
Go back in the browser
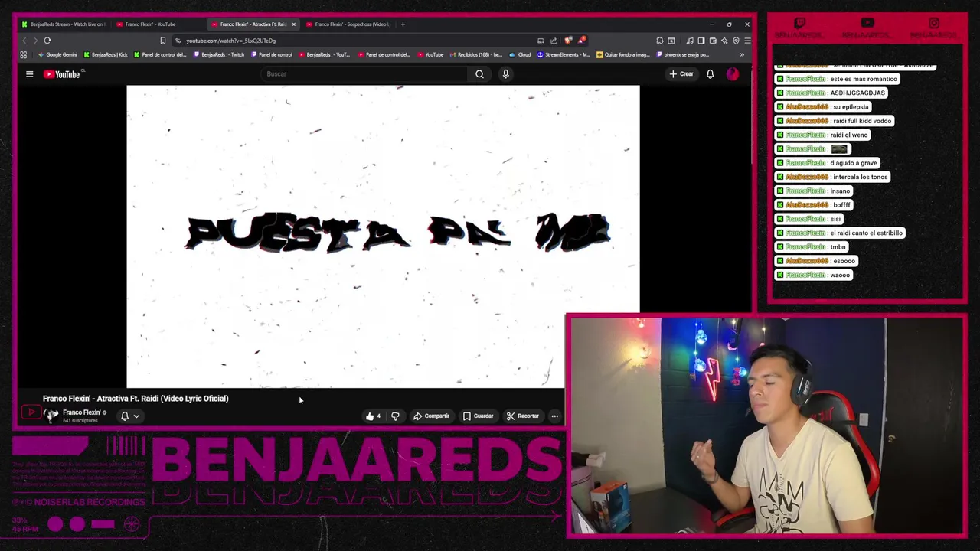[24, 41]
